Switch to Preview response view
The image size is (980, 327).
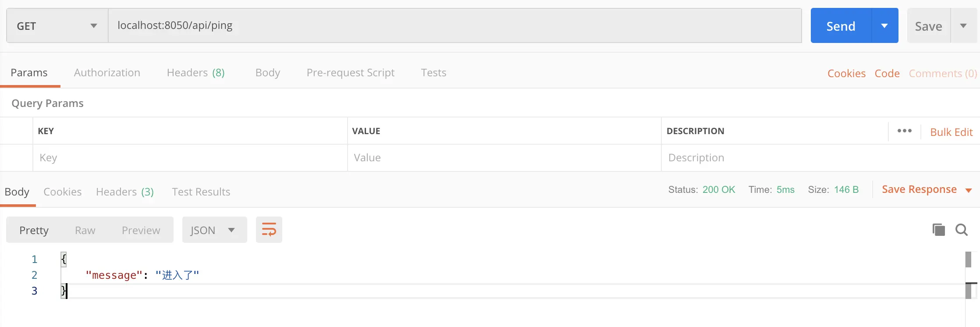click(141, 230)
